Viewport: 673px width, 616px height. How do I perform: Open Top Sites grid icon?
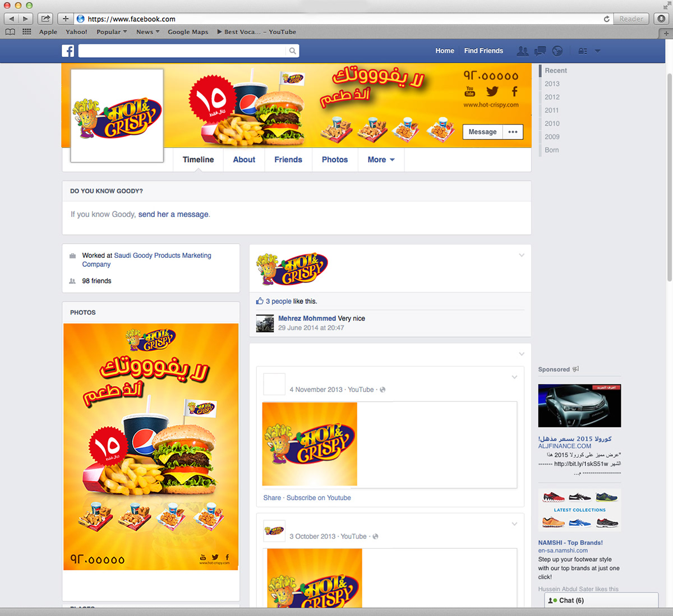[26, 32]
